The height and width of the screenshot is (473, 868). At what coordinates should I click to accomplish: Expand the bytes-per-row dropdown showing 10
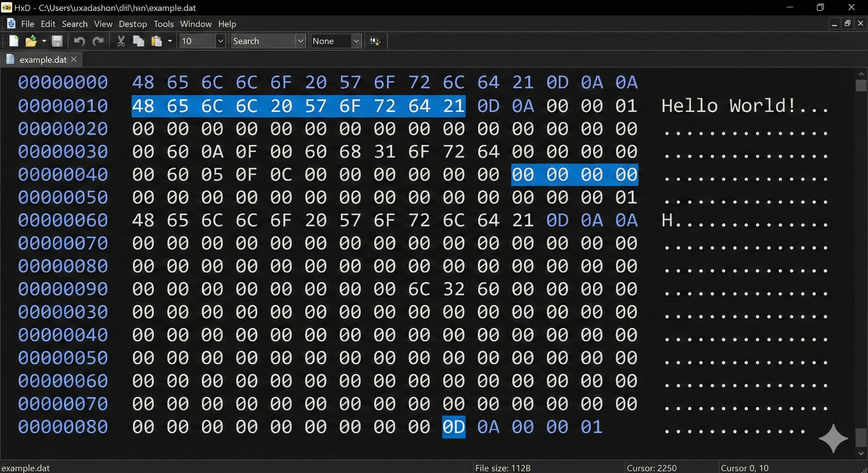click(x=220, y=41)
